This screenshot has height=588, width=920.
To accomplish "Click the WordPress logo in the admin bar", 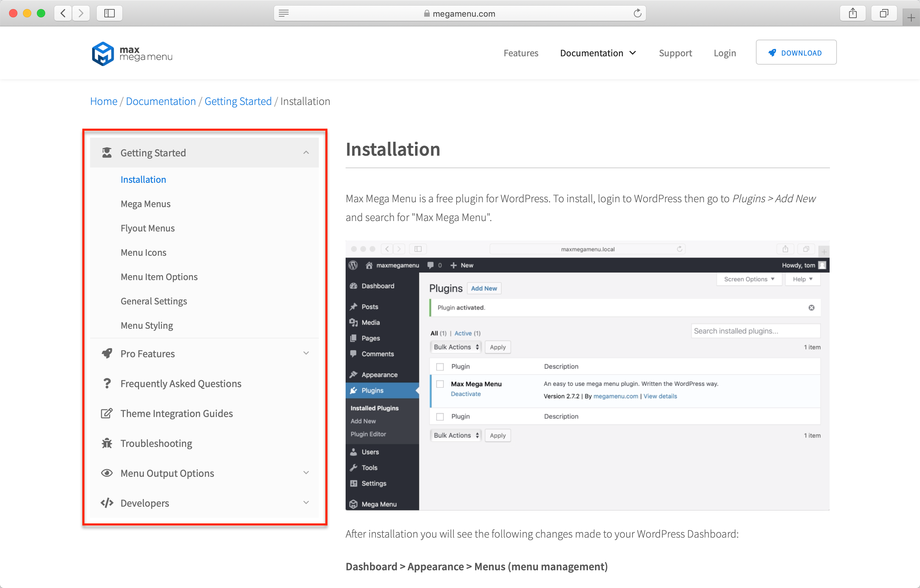I will coord(353,265).
